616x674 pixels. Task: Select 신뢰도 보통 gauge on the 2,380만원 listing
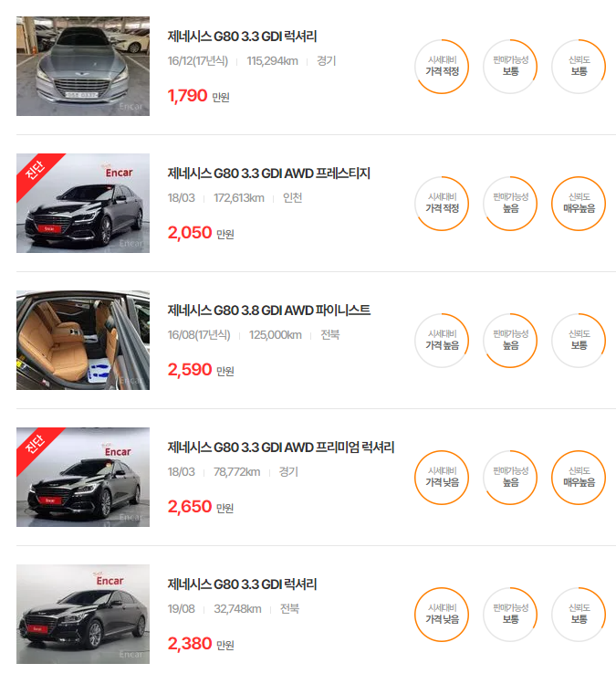click(579, 615)
